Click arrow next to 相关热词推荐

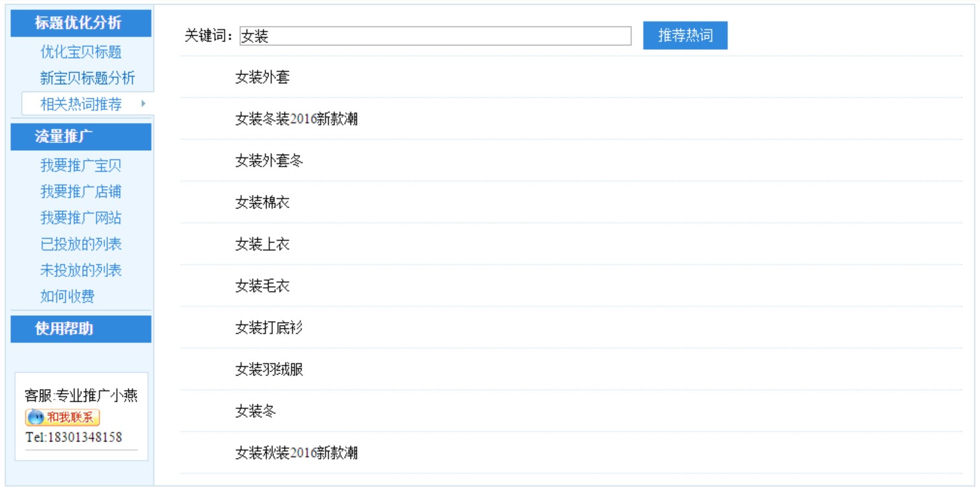143,104
